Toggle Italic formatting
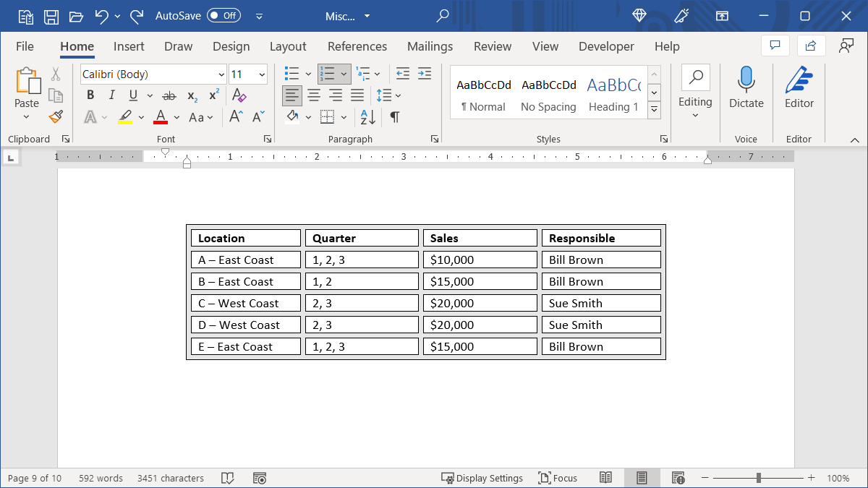Image resolution: width=868 pixels, height=488 pixels. [x=111, y=95]
